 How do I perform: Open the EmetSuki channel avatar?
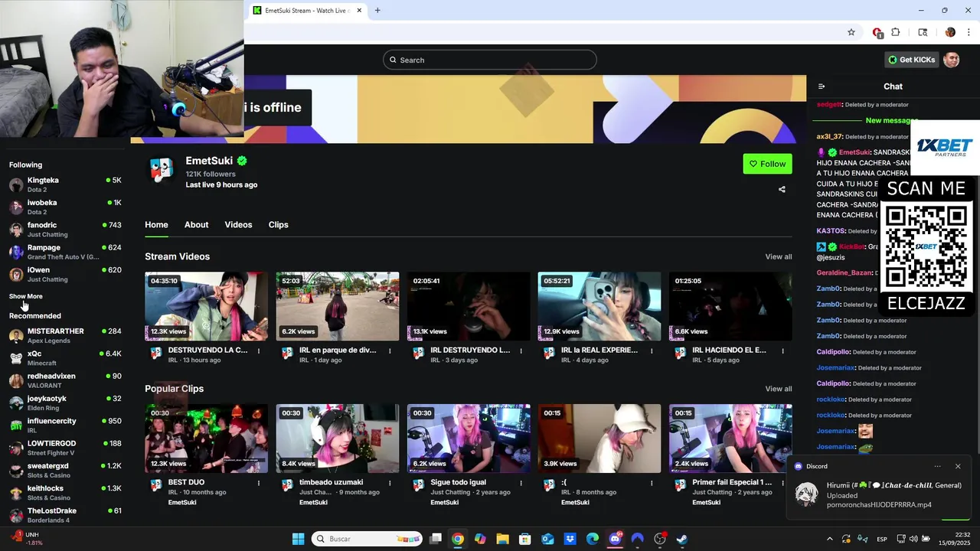tap(162, 169)
